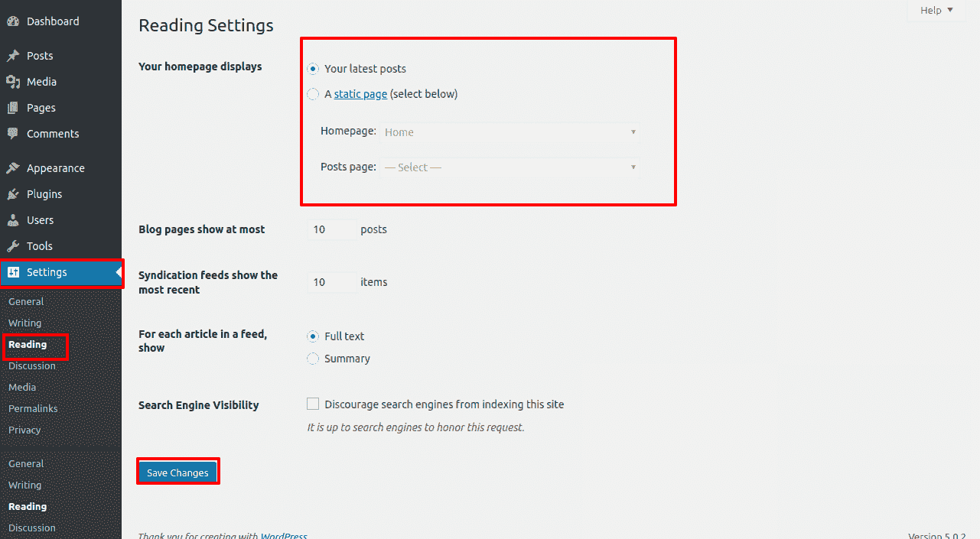The height and width of the screenshot is (539, 980).
Task: Click the syndication feeds items number field
Action: 332,282
